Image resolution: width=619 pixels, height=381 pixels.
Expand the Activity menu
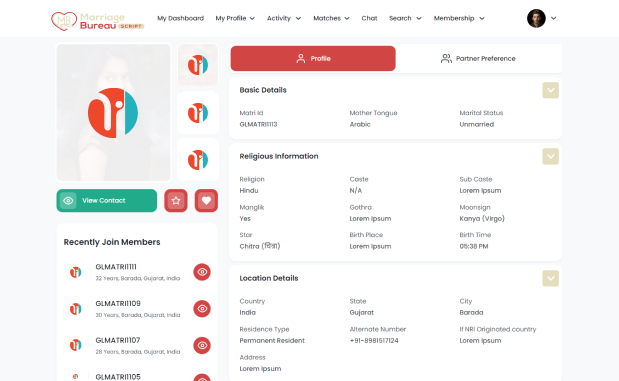[x=284, y=18]
